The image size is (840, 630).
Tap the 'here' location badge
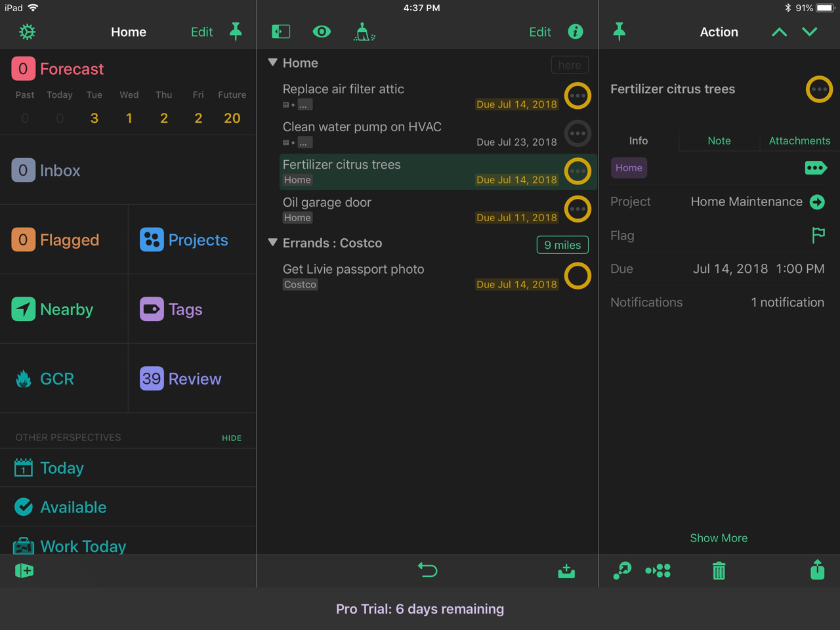(570, 65)
